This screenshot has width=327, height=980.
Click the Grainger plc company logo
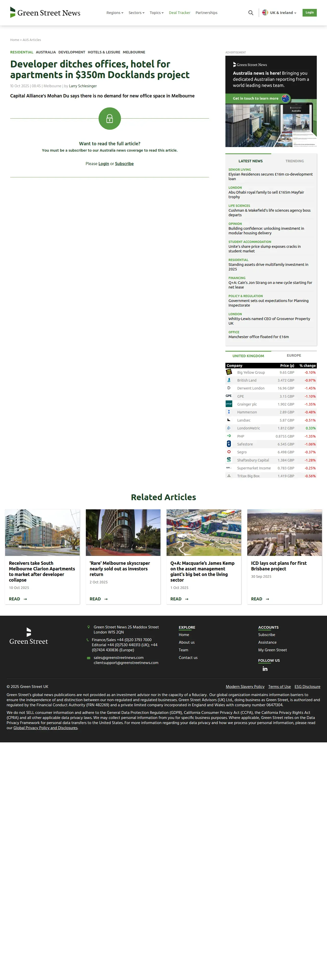point(229,404)
